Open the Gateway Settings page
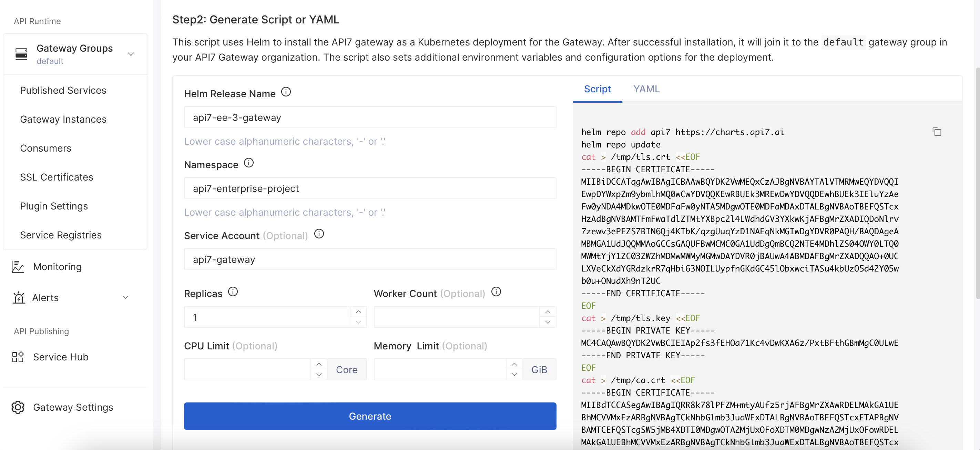The width and height of the screenshot is (980, 450). pos(73,407)
